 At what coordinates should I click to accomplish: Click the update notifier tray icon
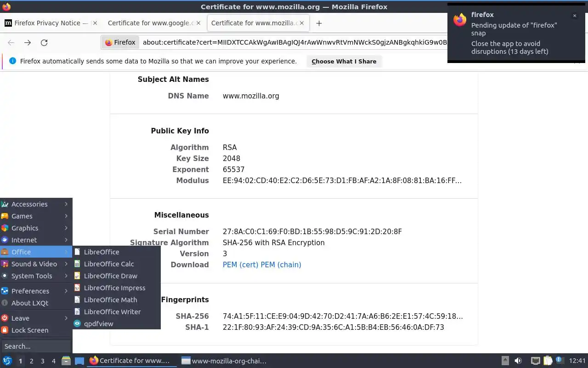(559, 361)
